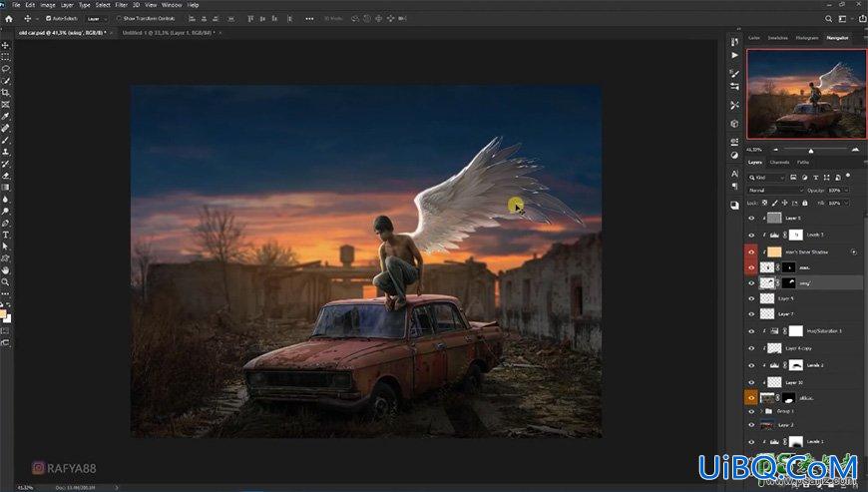Click Lock All padlock icon
868x492 pixels.
805,204
